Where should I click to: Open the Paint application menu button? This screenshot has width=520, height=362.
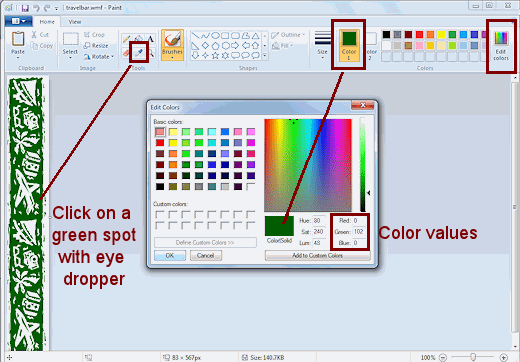[x=19, y=21]
